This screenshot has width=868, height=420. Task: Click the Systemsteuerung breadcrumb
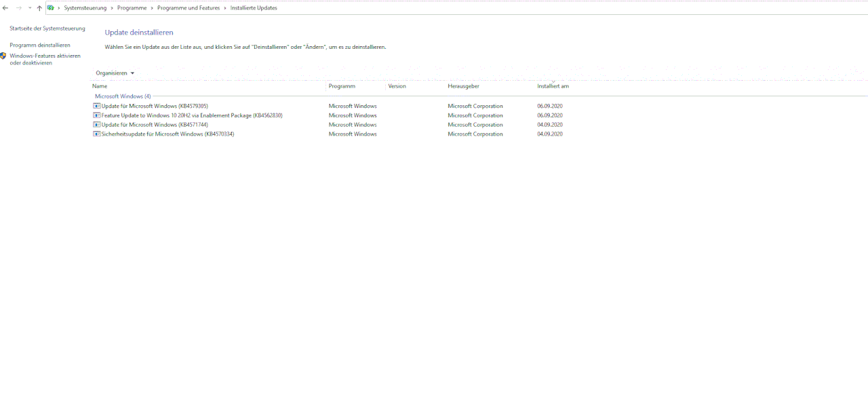point(85,8)
